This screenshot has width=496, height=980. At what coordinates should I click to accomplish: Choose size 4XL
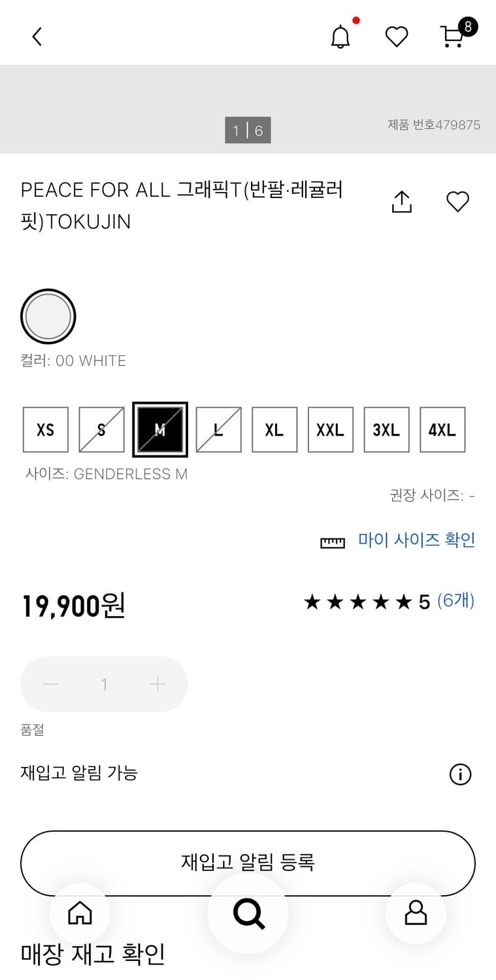[x=442, y=430]
